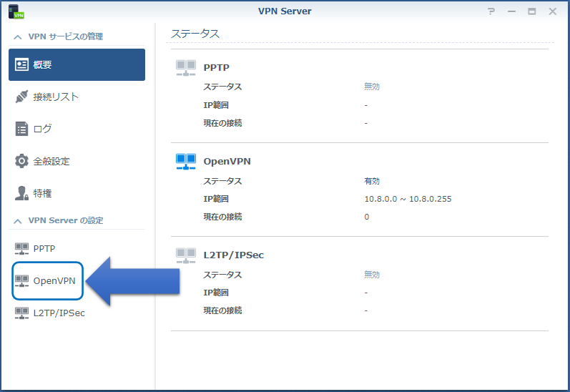This screenshot has height=392, width=570.
Task: Click the sidebar L2TP/IPSec network icon
Action: click(x=21, y=313)
